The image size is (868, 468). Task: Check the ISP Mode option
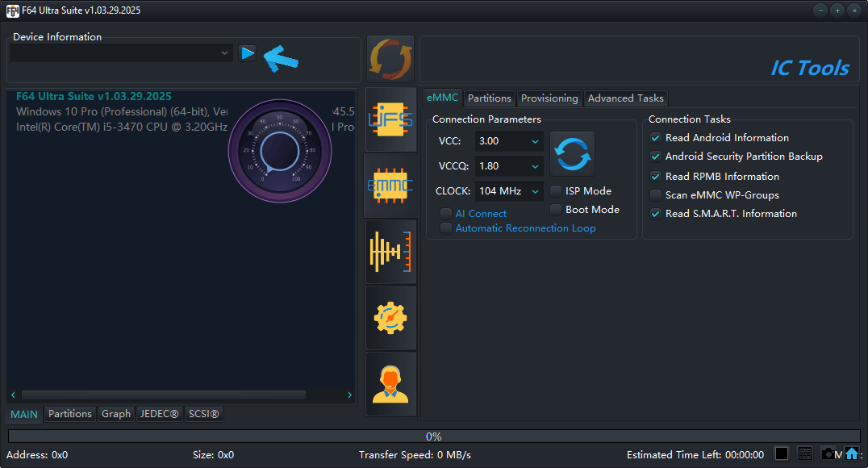[x=555, y=190]
